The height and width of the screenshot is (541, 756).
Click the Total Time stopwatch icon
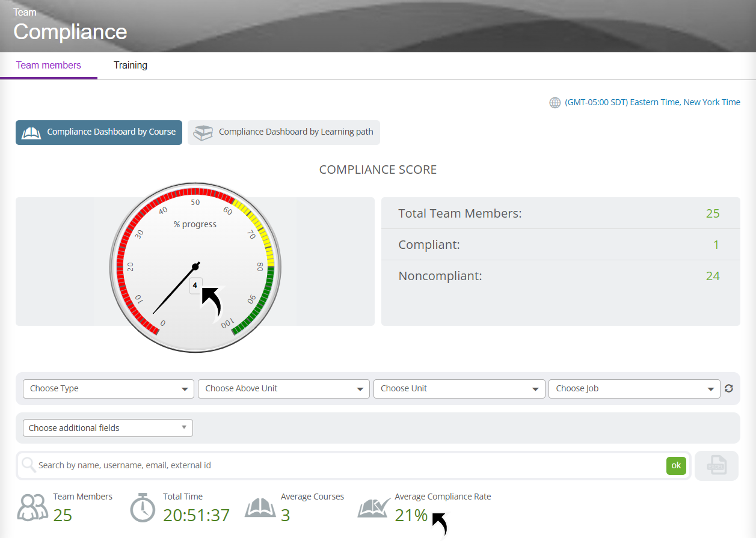143,507
